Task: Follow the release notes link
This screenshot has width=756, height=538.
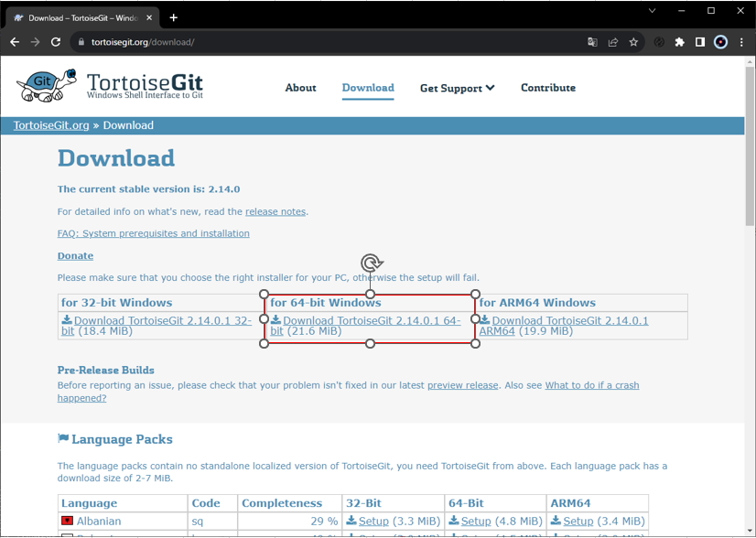Action: pos(275,211)
